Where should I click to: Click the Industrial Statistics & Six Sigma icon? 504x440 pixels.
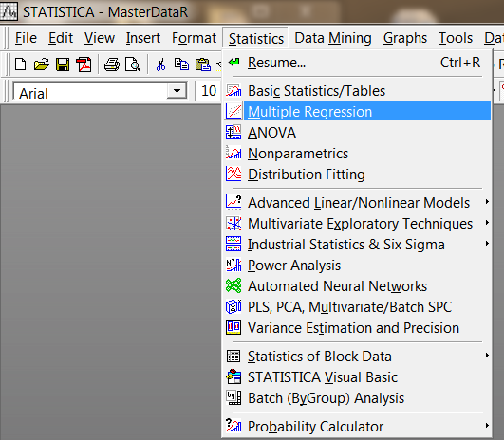tap(233, 244)
